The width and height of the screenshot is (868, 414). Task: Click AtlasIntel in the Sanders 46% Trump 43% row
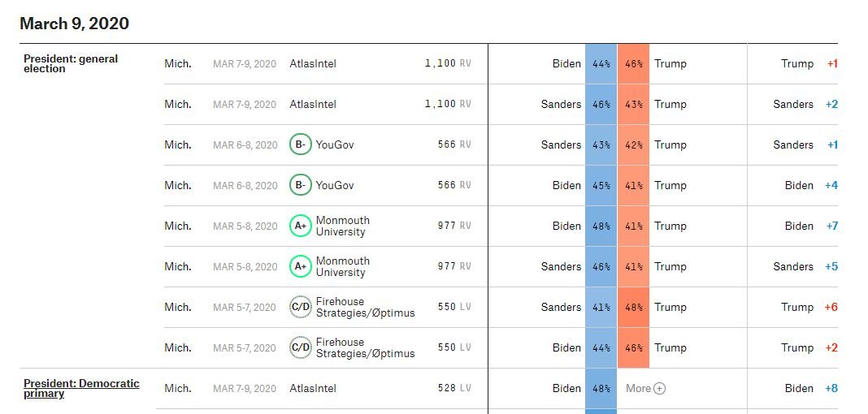313,104
